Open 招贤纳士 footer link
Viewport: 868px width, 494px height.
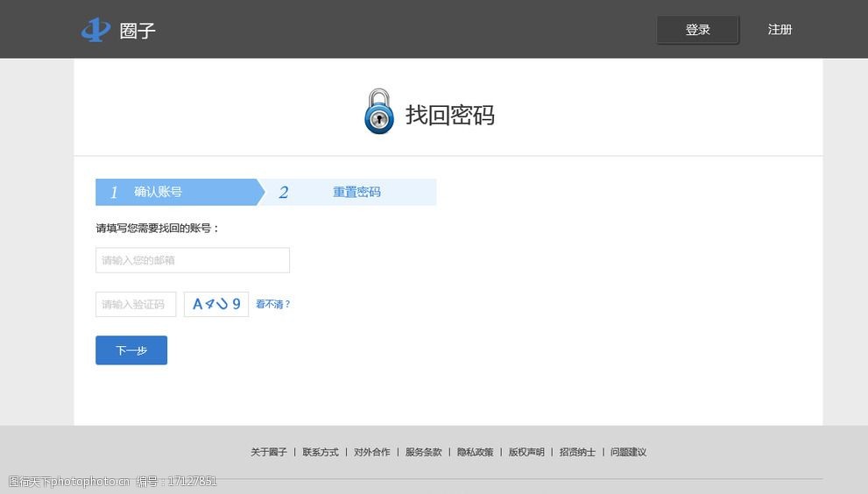577,452
